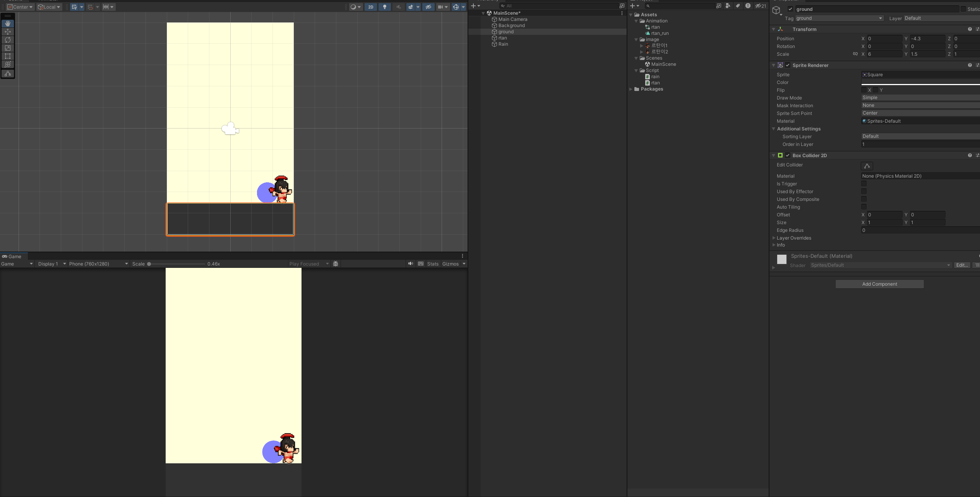Click the Project log entries warning icon
980x497 pixels.
pyautogui.click(x=748, y=6)
